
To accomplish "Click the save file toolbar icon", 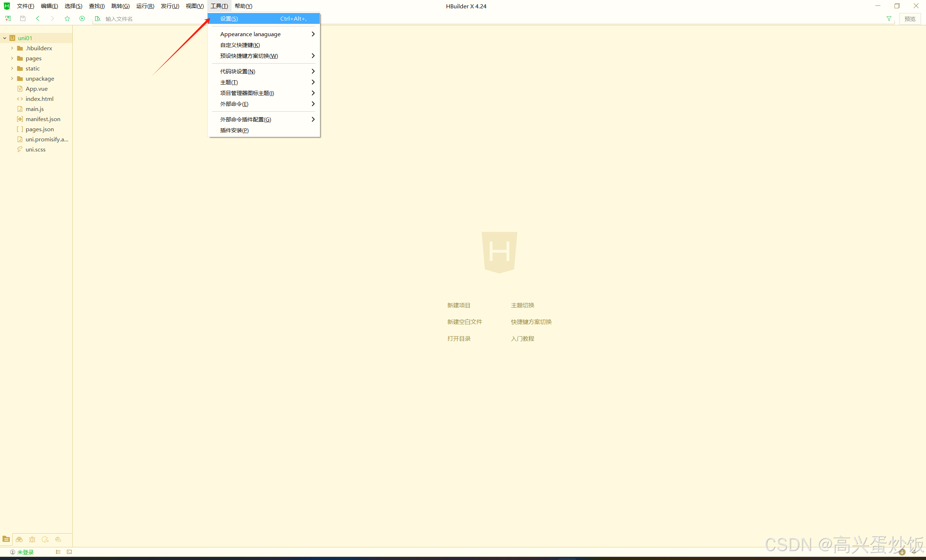I will coord(22,18).
